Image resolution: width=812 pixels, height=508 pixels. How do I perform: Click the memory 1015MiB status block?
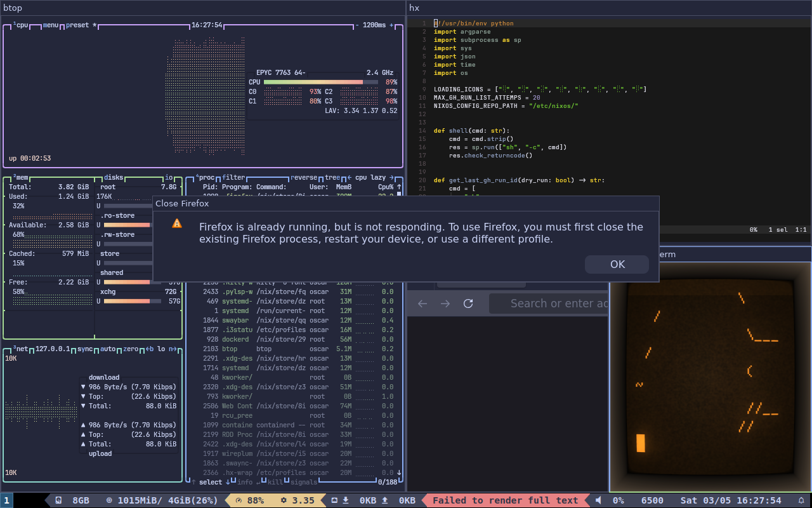[x=161, y=500]
